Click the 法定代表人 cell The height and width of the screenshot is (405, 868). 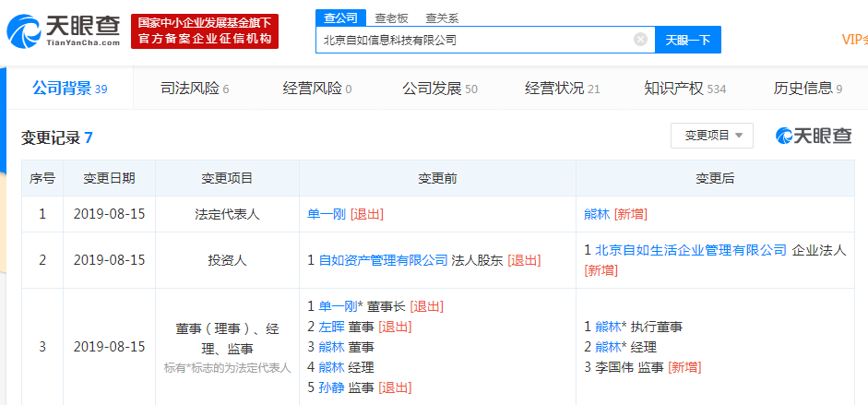227,214
